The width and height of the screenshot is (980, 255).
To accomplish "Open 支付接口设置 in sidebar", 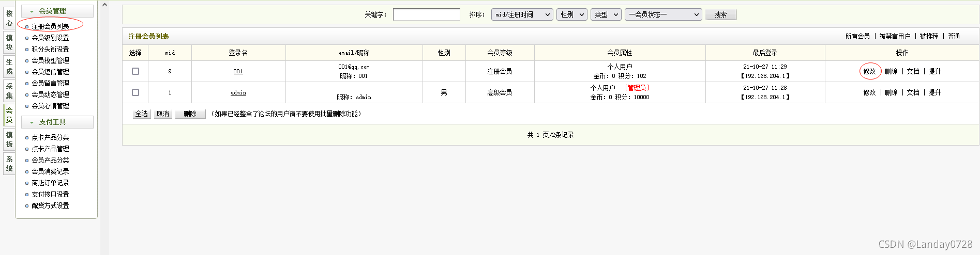I will tap(50, 194).
